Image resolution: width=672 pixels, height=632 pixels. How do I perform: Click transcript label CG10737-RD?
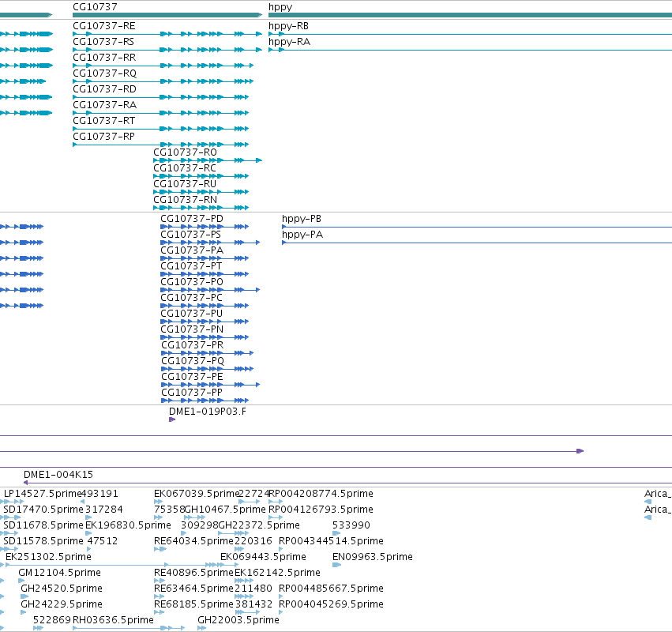tap(104, 89)
